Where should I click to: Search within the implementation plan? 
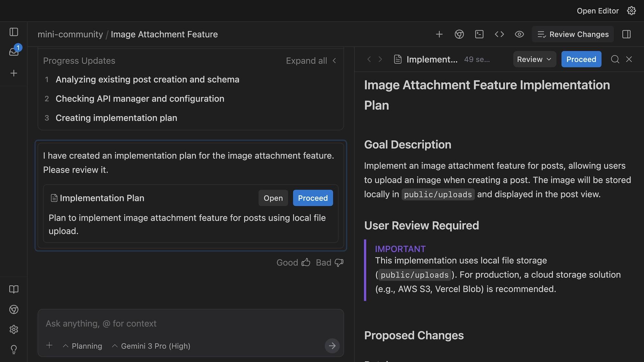pyautogui.click(x=615, y=59)
